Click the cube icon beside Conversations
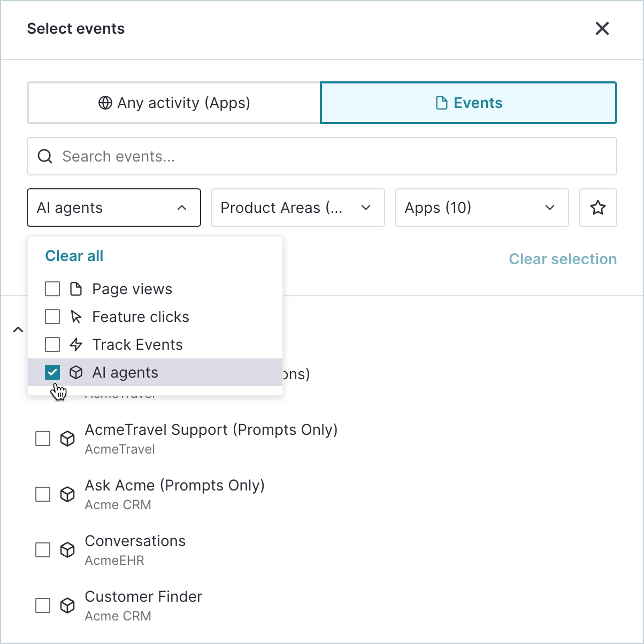The height and width of the screenshot is (644, 644). 67,550
